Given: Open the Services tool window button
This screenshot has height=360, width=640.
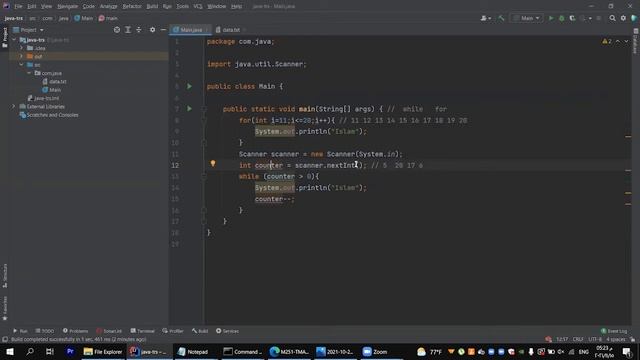Looking at the screenshot, I should (x=227, y=331).
